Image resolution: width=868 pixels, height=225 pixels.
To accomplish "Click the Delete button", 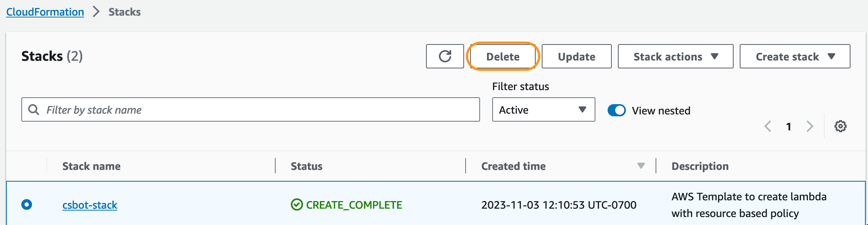I will [x=503, y=56].
